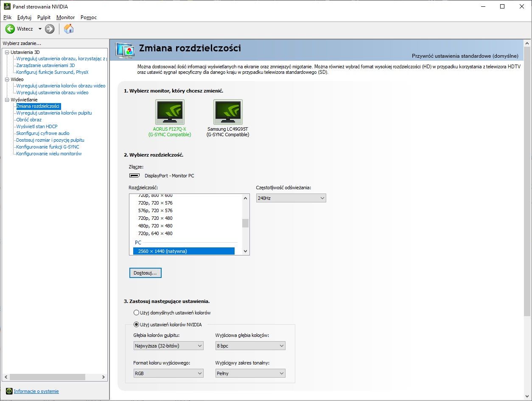Open the Plik menu
The width and height of the screenshot is (532, 401).
click(x=7, y=17)
